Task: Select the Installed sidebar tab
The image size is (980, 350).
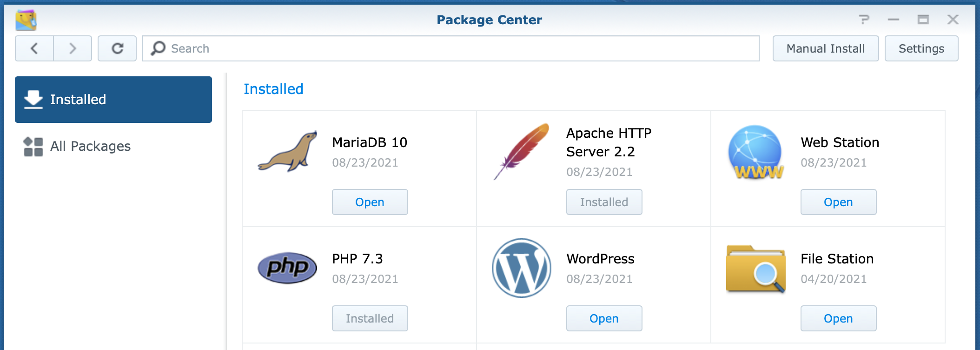Action: [113, 100]
